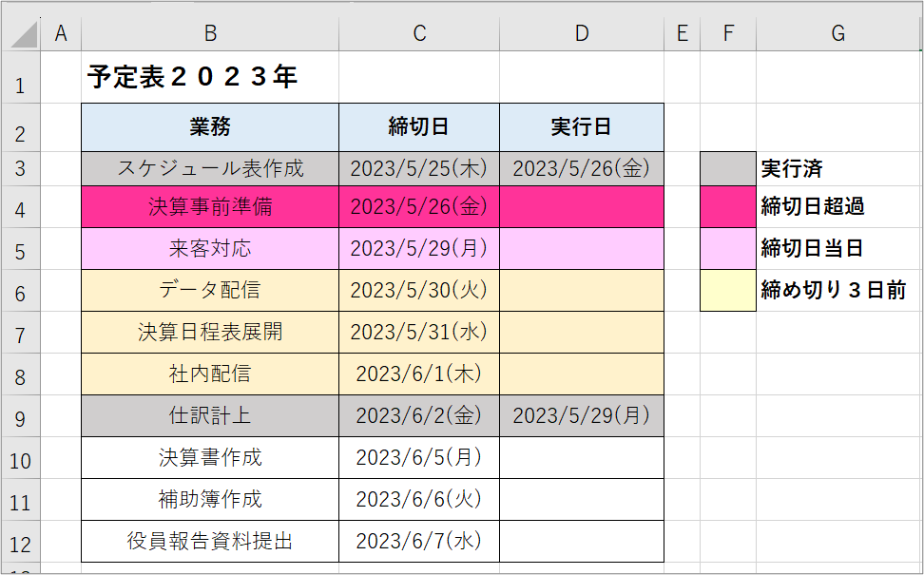
Task: Click the title cell 予定表2023年
Action: [210, 77]
